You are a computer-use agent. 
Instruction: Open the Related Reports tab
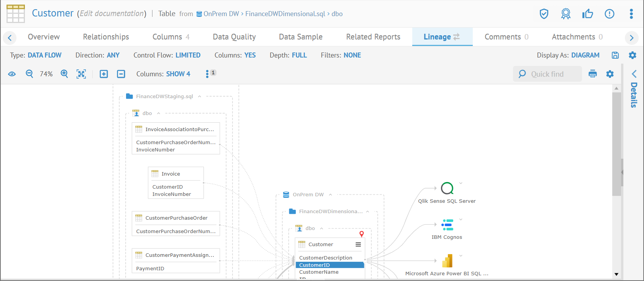tap(373, 37)
